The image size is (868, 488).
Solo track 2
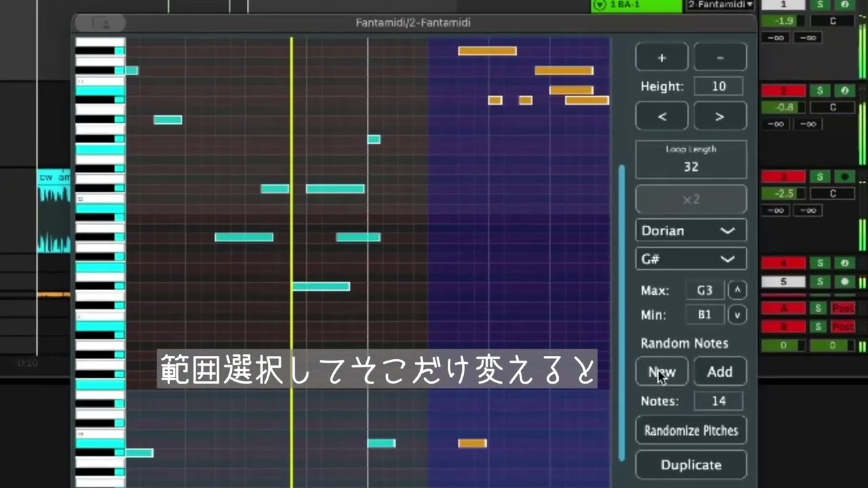pyautogui.click(x=821, y=90)
